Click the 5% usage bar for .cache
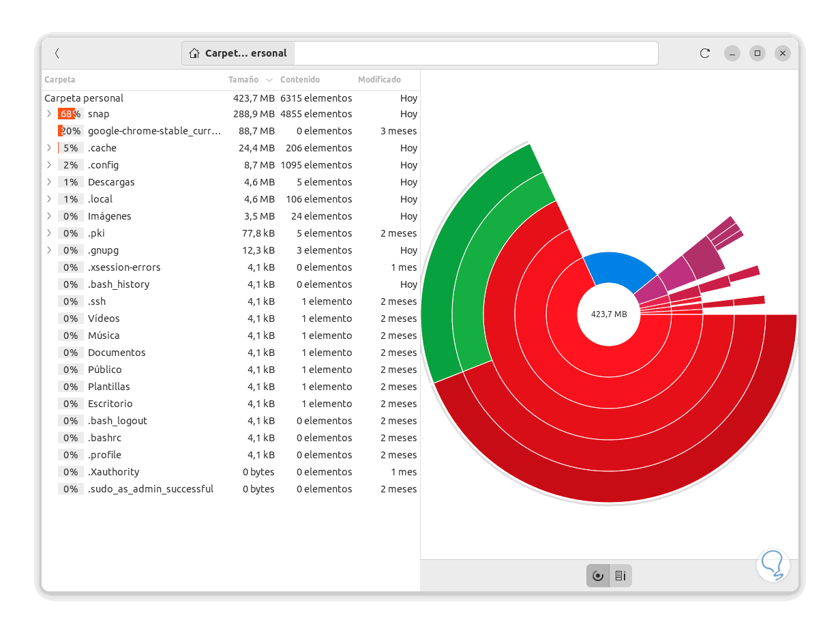Viewport: 840px width, 637px height. click(71, 148)
